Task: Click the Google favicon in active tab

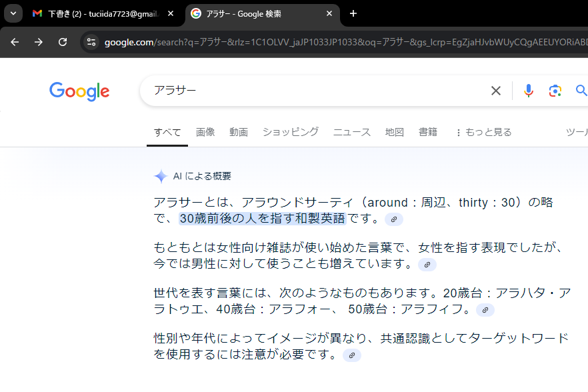Action: pyautogui.click(x=196, y=14)
